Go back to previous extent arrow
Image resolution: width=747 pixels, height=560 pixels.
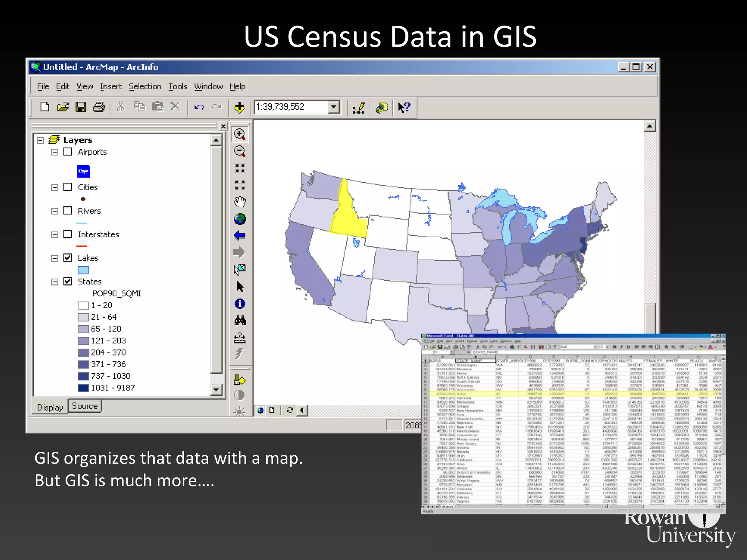pos(240,236)
